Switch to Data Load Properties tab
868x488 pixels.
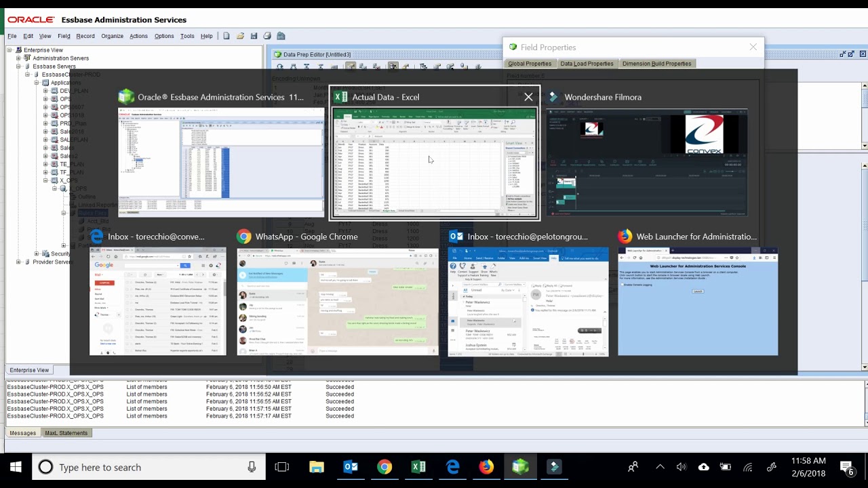tap(587, 64)
